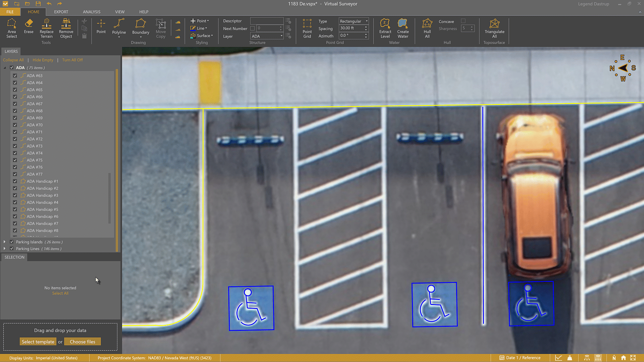The image size is (644, 362).
Task: Open the Type Rectangular dropdown
Action: coord(354,21)
